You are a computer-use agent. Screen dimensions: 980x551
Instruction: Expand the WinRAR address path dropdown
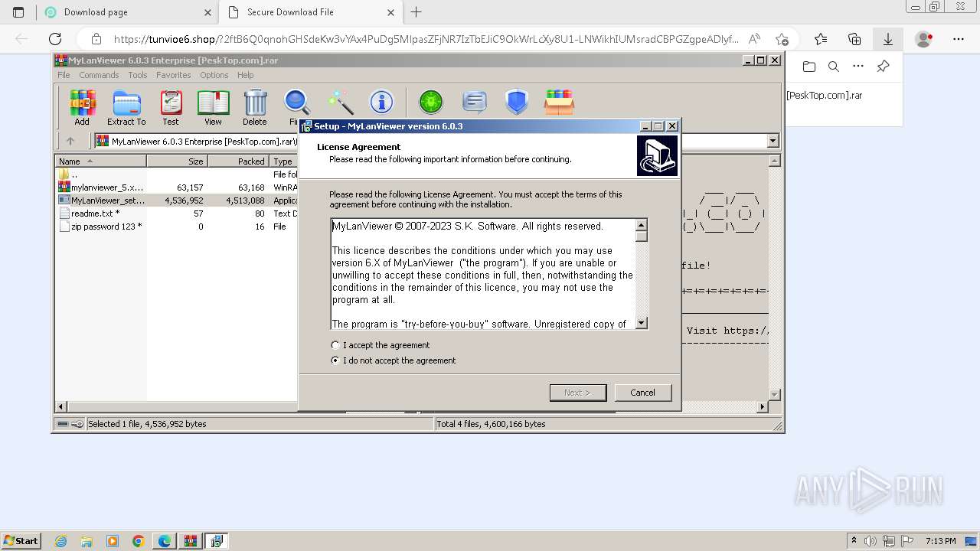pos(773,141)
